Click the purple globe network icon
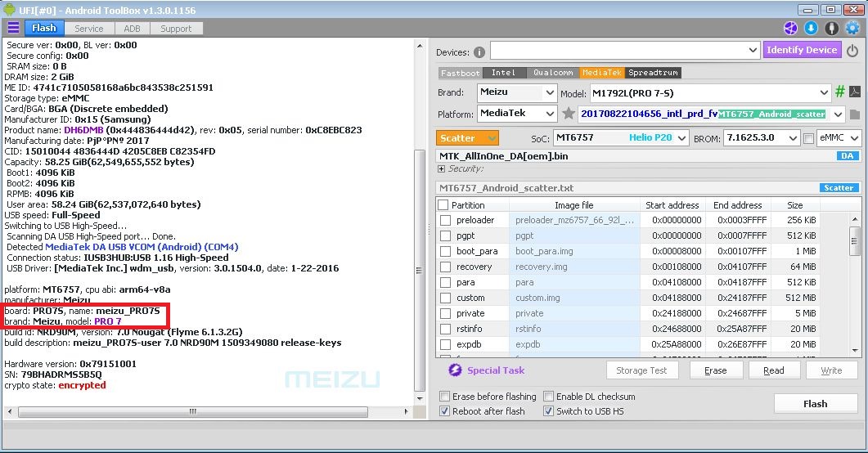868x453 pixels. click(x=790, y=28)
